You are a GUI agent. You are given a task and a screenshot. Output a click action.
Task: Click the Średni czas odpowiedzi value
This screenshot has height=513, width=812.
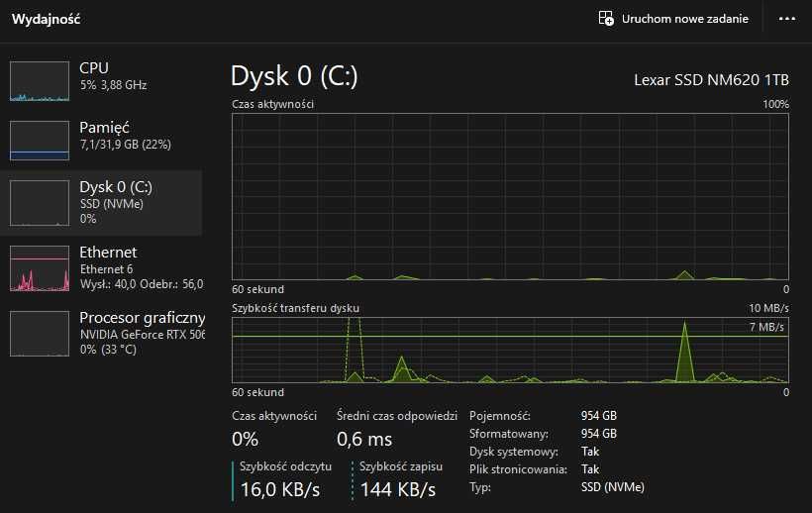[x=364, y=440]
